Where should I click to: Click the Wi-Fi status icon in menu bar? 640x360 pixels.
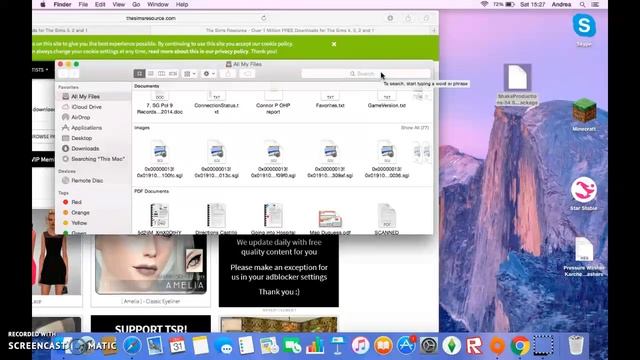tap(484, 4)
